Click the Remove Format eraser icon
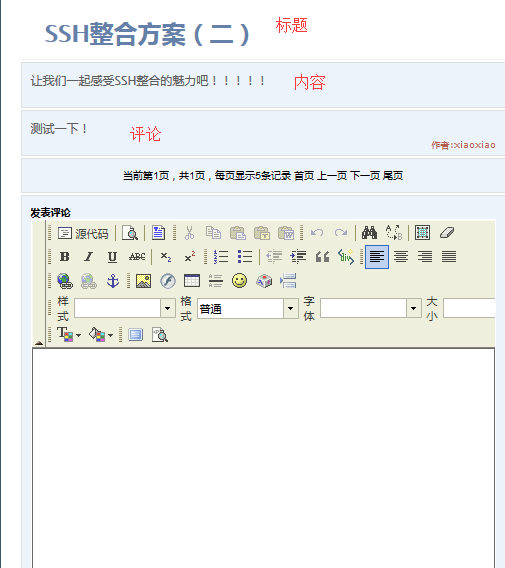The height and width of the screenshot is (568, 505). [447, 233]
